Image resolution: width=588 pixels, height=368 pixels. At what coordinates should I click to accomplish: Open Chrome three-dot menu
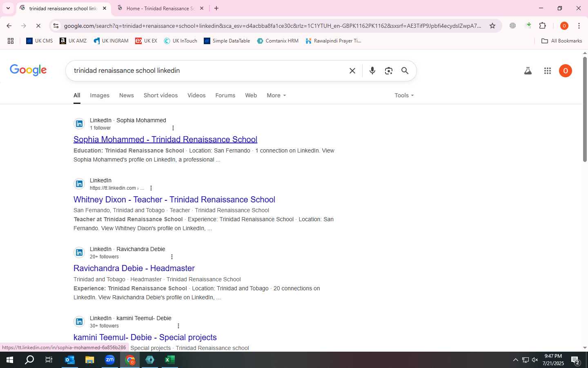[x=579, y=26]
